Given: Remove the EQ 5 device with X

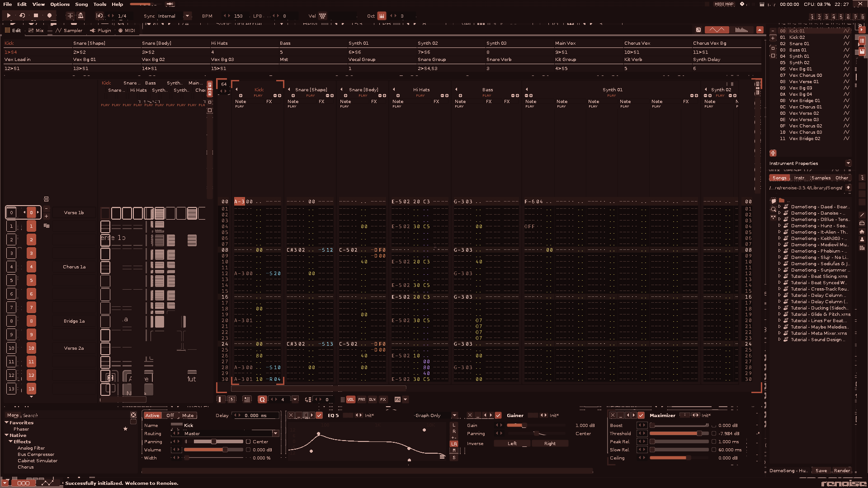Looking at the screenshot, I should point(291,415).
